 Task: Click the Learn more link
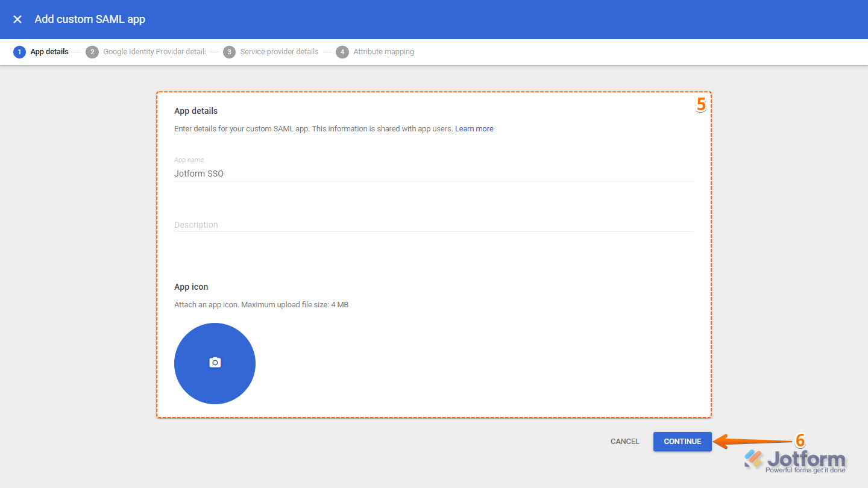(x=474, y=129)
